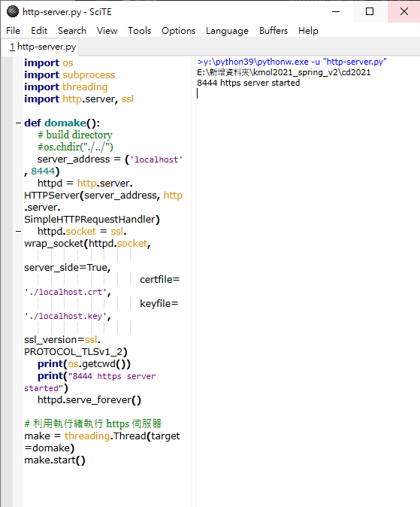Open the Tools menu
Viewport: 420px width, 507px height.
pos(139,31)
